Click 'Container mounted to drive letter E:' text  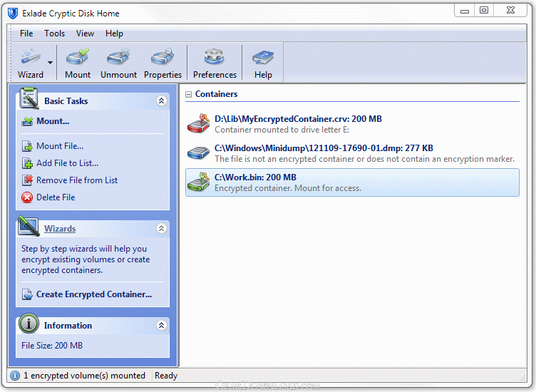282,130
